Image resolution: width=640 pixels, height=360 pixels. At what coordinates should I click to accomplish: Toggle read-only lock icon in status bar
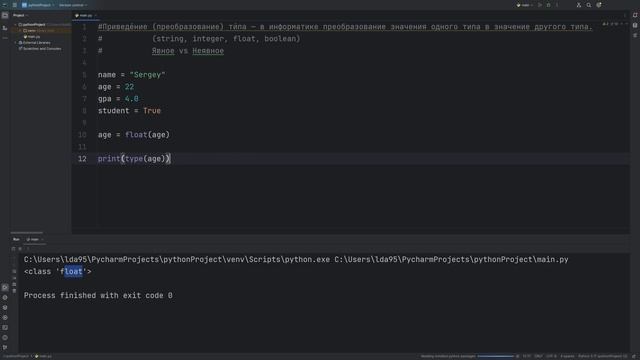634,356
